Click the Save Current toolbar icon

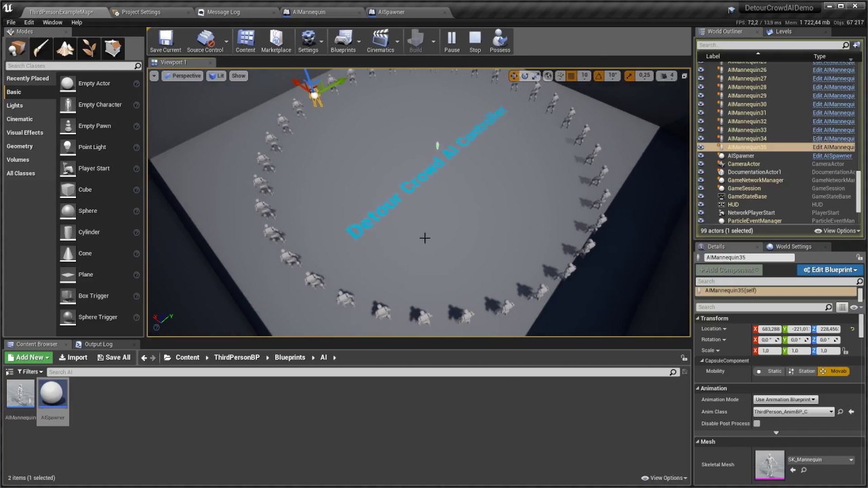(x=165, y=41)
